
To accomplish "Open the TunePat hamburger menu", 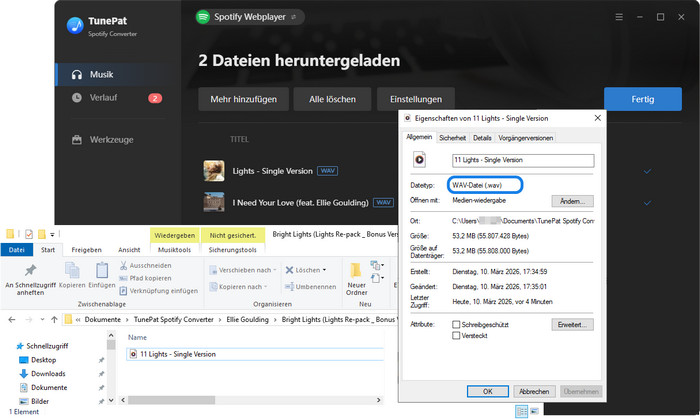I will coord(619,17).
